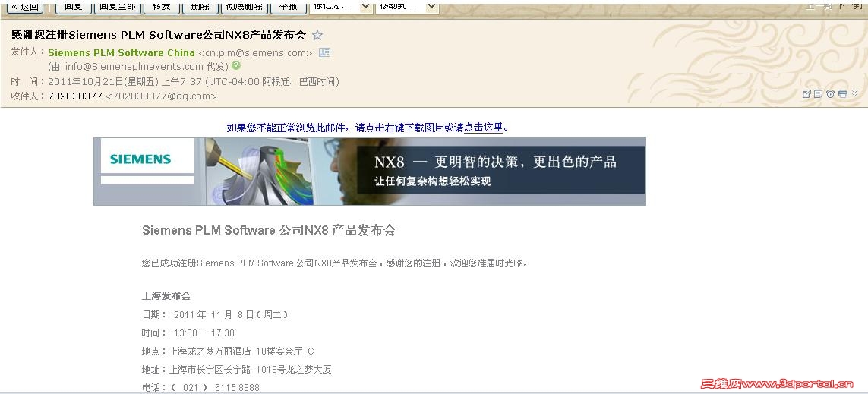Image resolution: width=868 pixels, height=394 pixels.
Task: Star this email with the star icon
Action: coord(317,36)
